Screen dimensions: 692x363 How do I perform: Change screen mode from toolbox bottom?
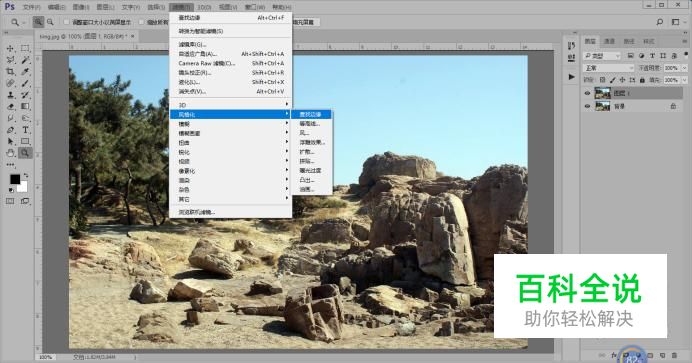(x=25, y=201)
